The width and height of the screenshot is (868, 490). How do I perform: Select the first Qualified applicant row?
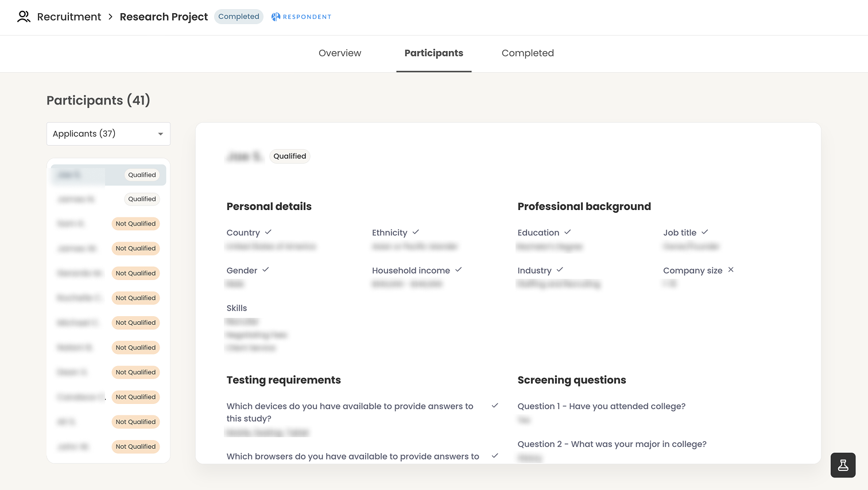click(108, 175)
